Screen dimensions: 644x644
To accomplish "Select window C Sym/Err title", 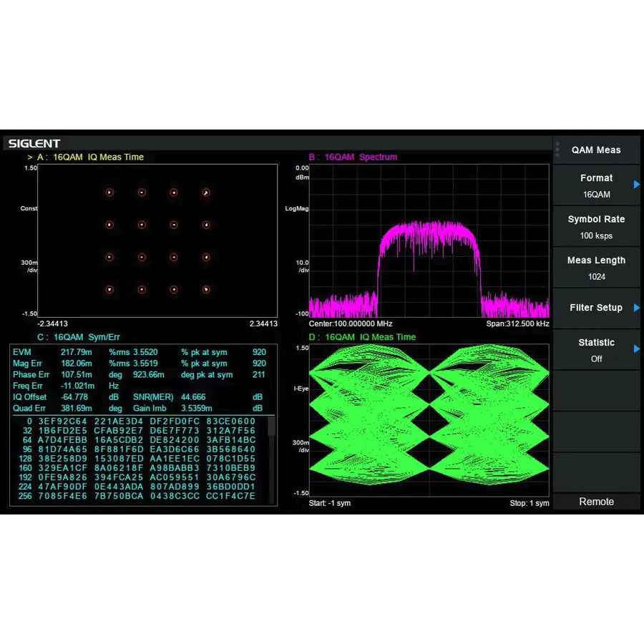I will tap(79, 336).
